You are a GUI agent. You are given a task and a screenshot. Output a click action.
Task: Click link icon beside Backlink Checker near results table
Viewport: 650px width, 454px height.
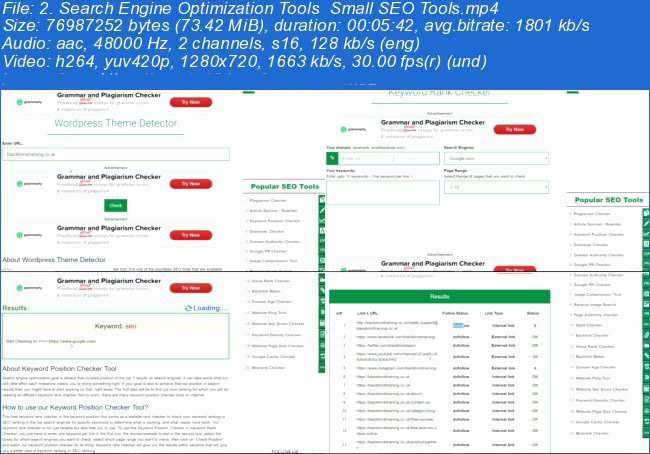click(x=646, y=335)
